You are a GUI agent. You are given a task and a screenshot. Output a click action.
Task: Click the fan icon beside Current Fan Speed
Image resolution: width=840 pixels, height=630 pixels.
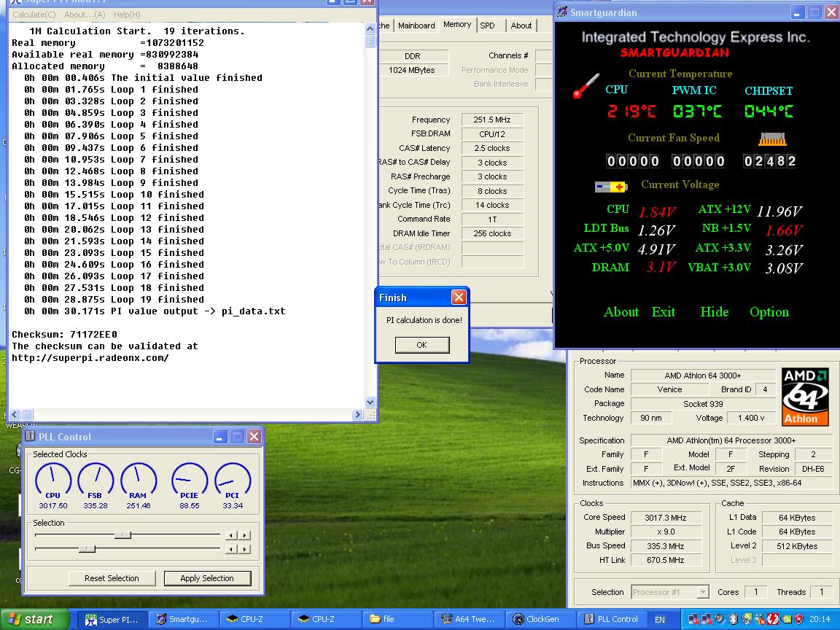pos(773,138)
